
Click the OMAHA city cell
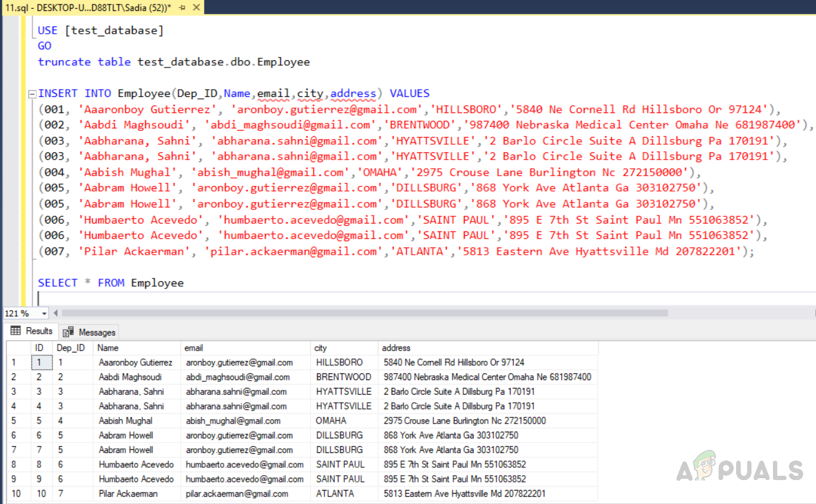(331, 421)
